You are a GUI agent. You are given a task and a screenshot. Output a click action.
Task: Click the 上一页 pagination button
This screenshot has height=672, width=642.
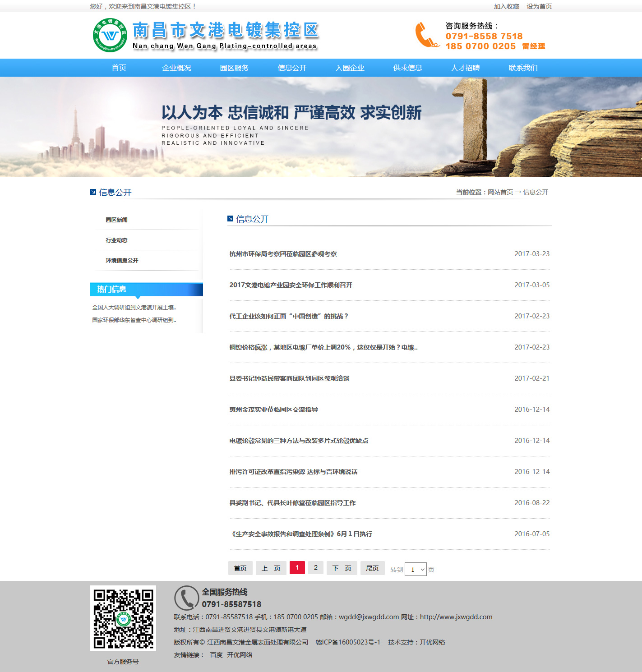pos(271,568)
